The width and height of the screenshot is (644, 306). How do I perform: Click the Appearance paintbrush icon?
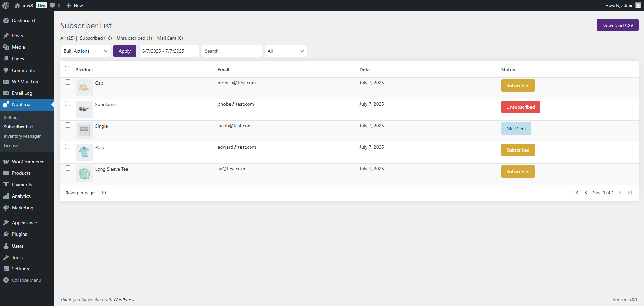(x=6, y=223)
